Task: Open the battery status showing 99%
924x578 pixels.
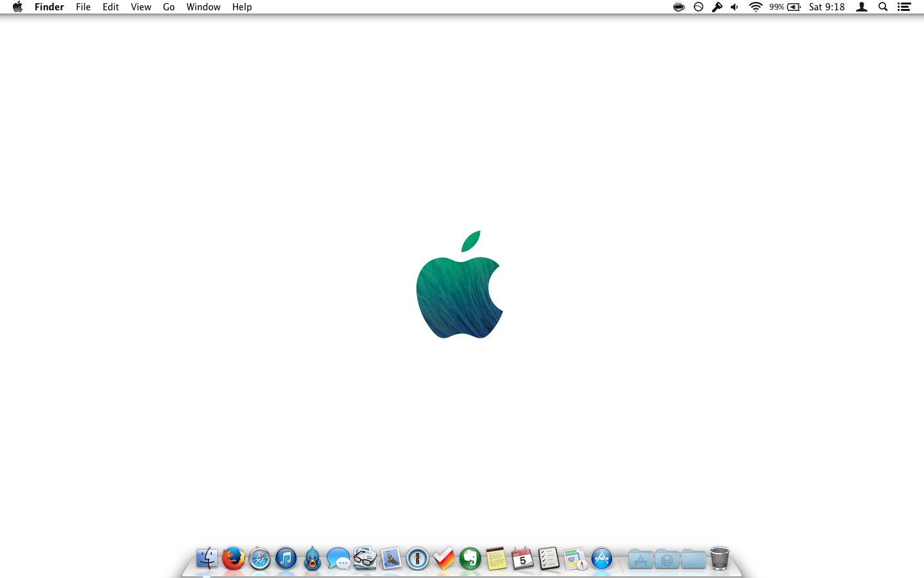Action: 785,7
